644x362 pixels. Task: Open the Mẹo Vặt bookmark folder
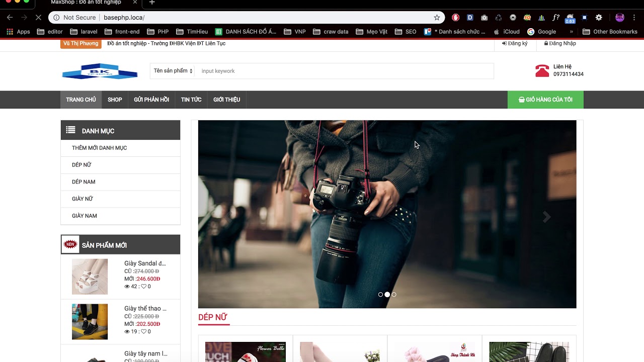pyautogui.click(x=372, y=32)
